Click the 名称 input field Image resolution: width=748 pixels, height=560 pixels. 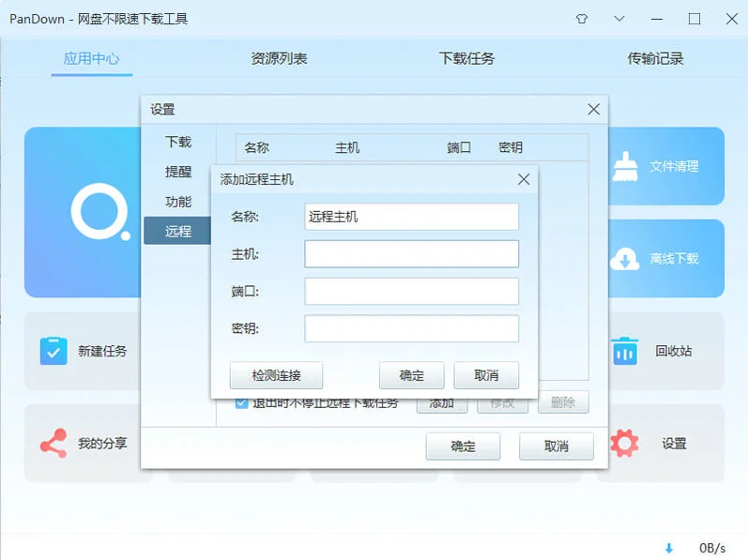tap(412, 217)
